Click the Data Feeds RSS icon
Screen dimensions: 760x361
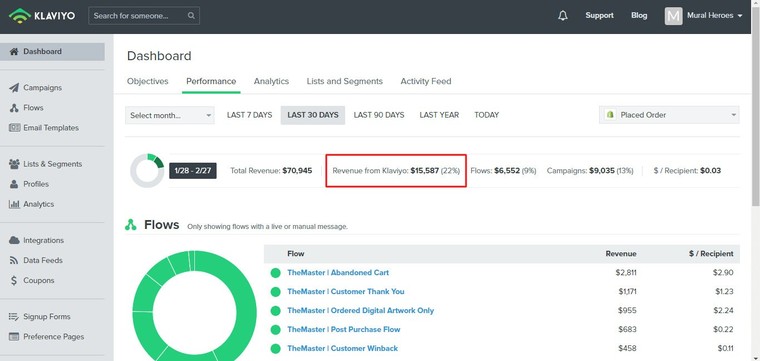click(x=14, y=260)
